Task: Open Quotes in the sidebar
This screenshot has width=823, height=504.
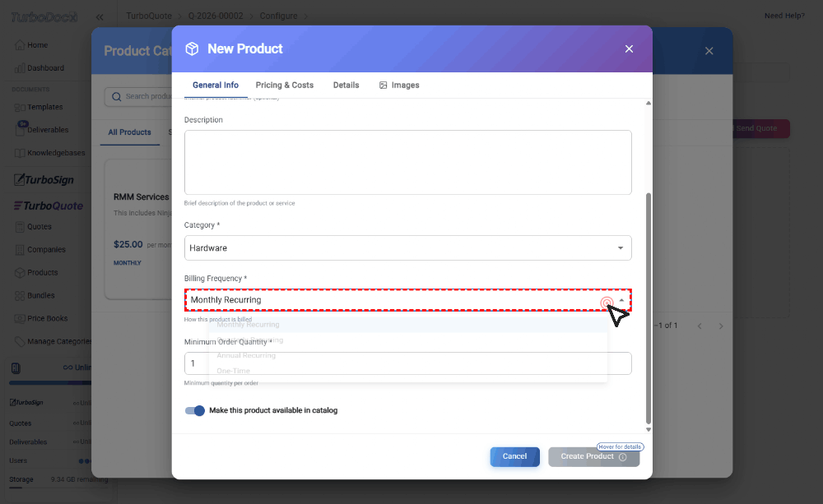Action: [x=33, y=227]
